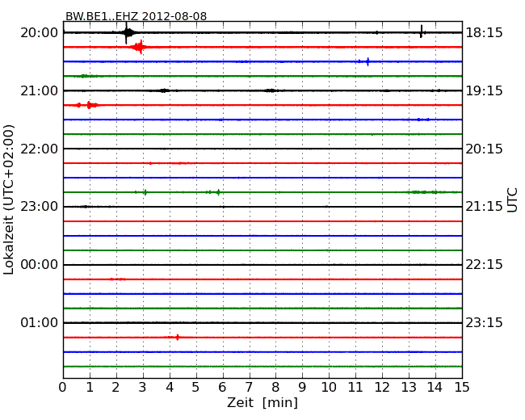Viewport: 525px width, 420px height.
Task: Select the 01:00 local time label
Action: pyautogui.click(x=40, y=322)
